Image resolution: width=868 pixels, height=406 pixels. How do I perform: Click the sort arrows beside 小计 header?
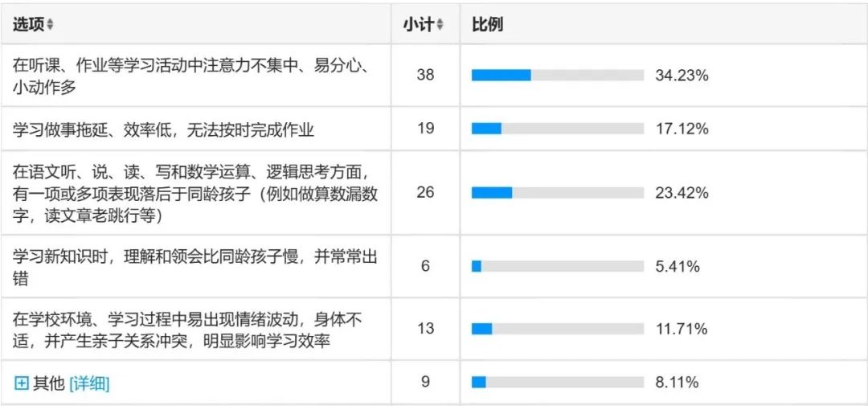point(440,25)
